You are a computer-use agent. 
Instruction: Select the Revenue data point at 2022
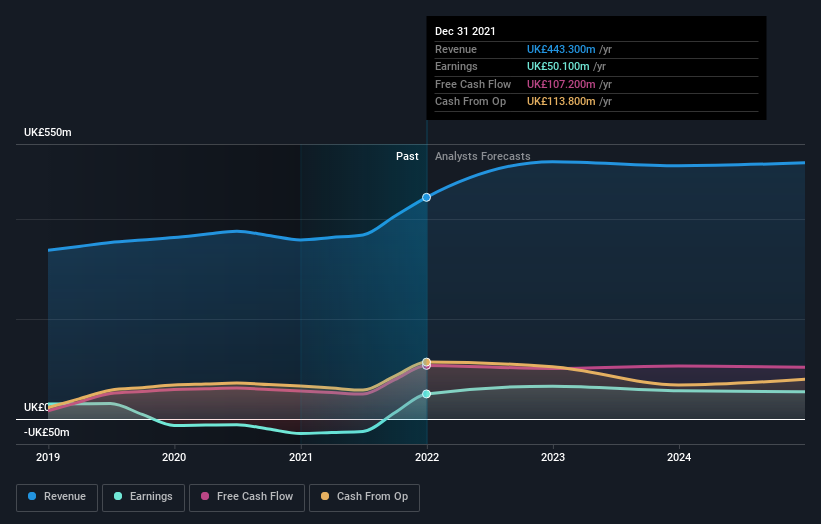pos(427,197)
